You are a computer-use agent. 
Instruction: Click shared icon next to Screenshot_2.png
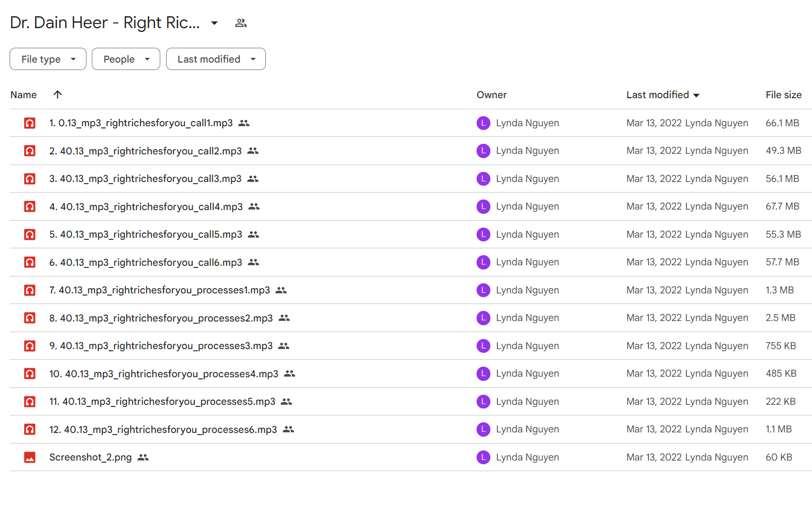point(143,457)
